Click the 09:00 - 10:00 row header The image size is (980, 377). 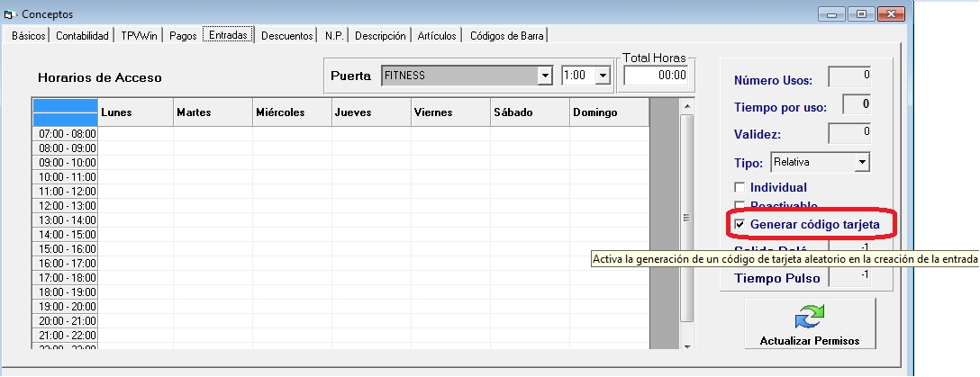click(66, 162)
